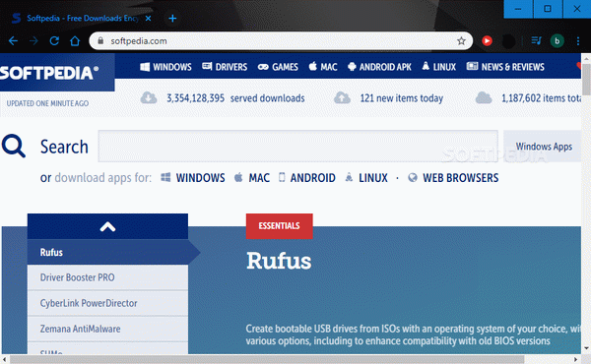Bookmark this page with the star icon

(x=461, y=41)
